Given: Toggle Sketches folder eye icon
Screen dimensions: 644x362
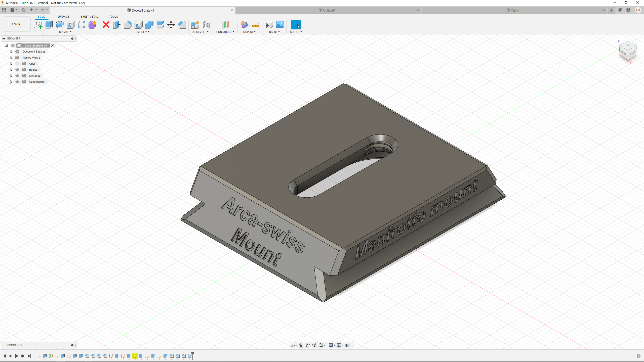Looking at the screenshot, I should click(x=17, y=76).
